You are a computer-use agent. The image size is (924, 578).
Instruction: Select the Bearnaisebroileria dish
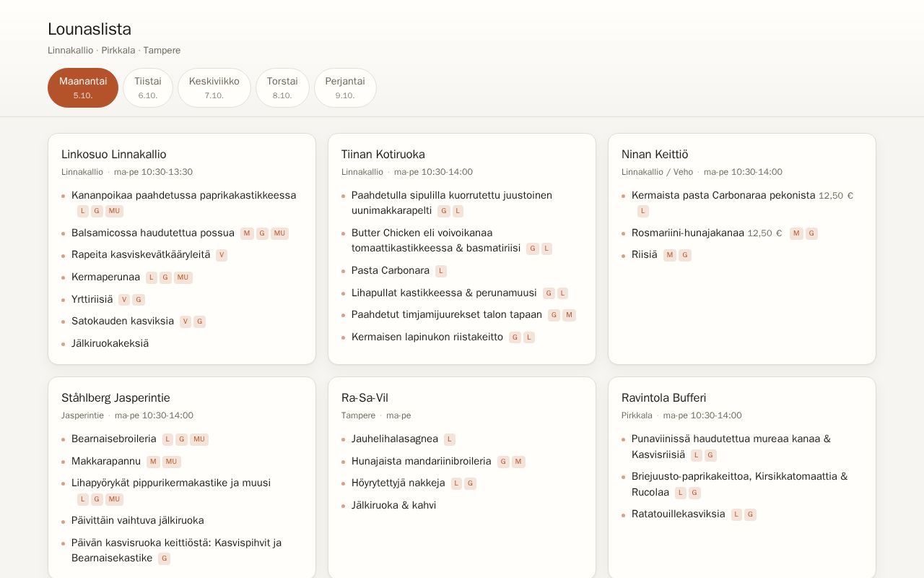114,439
